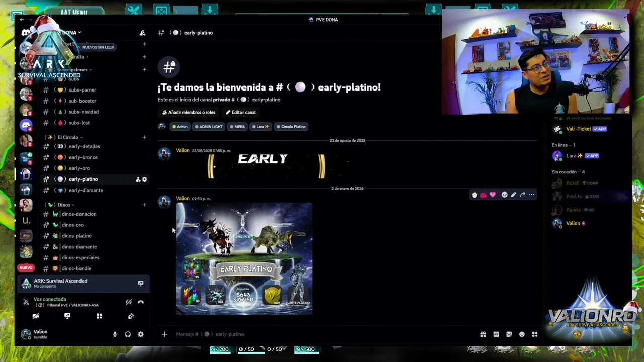The width and height of the screenshot is (644, 362).
Task: Open the apps launcher in message bar
Action: click(x=535, y=334)
